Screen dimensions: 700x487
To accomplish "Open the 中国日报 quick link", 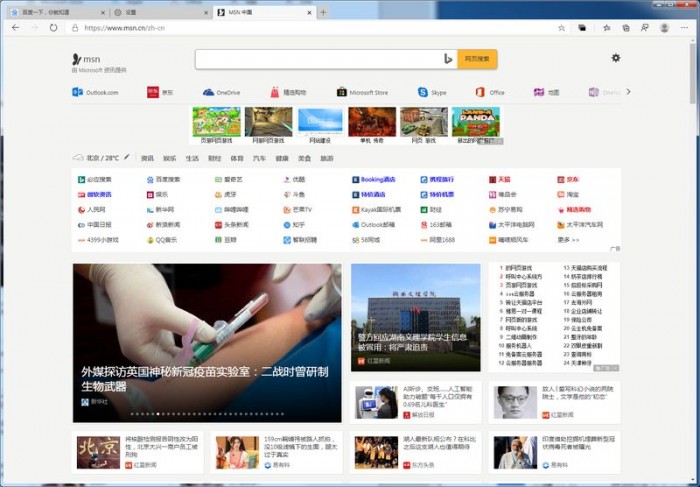I will [x=95, y=225].
